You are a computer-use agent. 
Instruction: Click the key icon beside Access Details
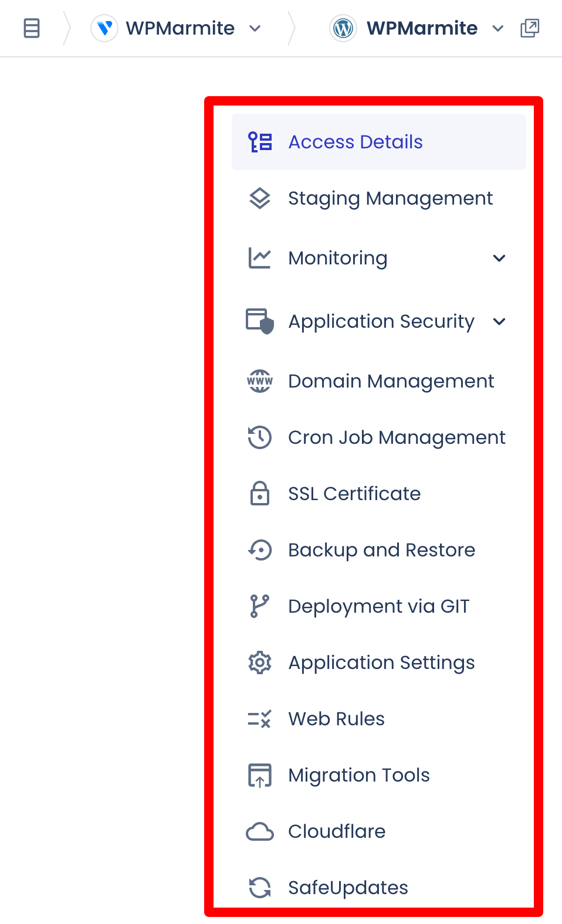click(259, 141)
